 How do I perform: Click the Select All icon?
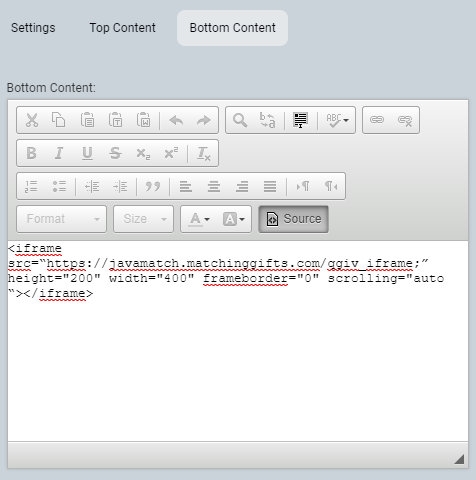[x=300, y=120]
